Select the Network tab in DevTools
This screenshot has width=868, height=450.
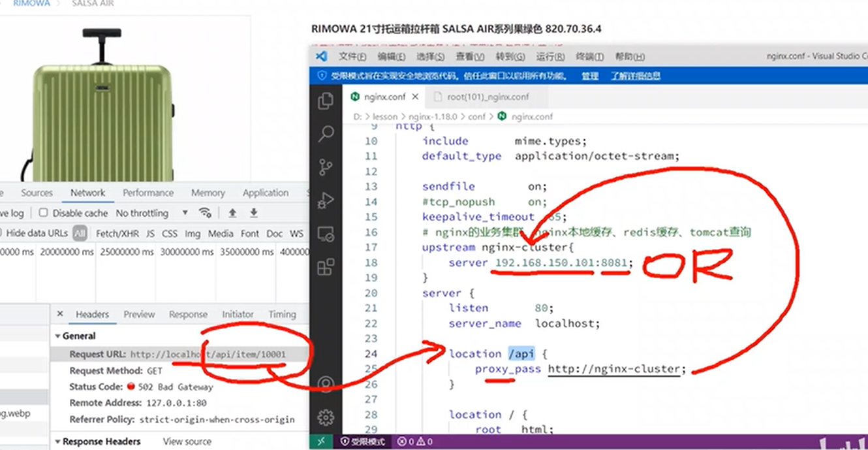(87, 193)
